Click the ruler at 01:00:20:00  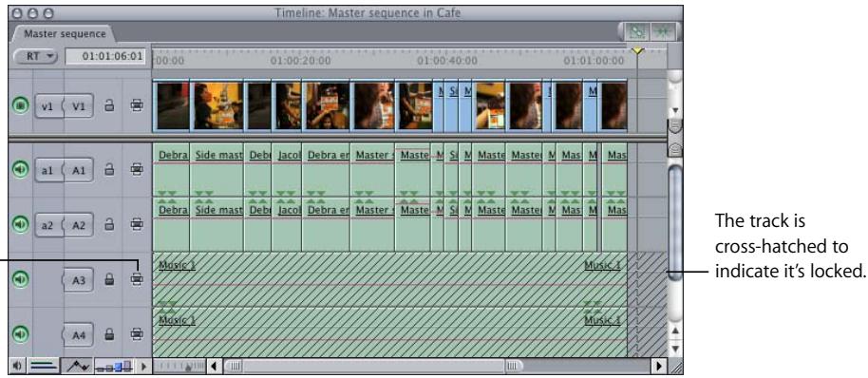(301, 61)
